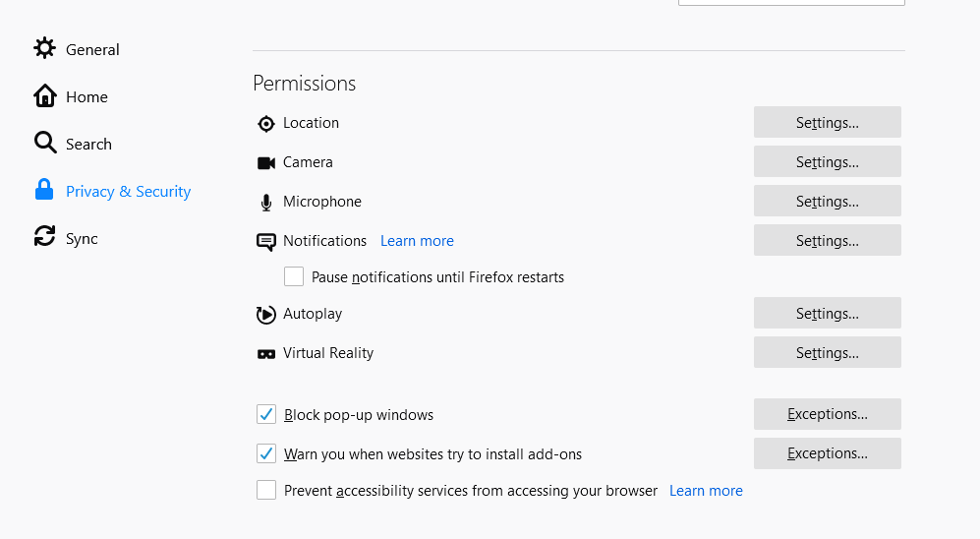
Task: Toggle Warn when websites install add-ons
Action: tap(266, 453)
